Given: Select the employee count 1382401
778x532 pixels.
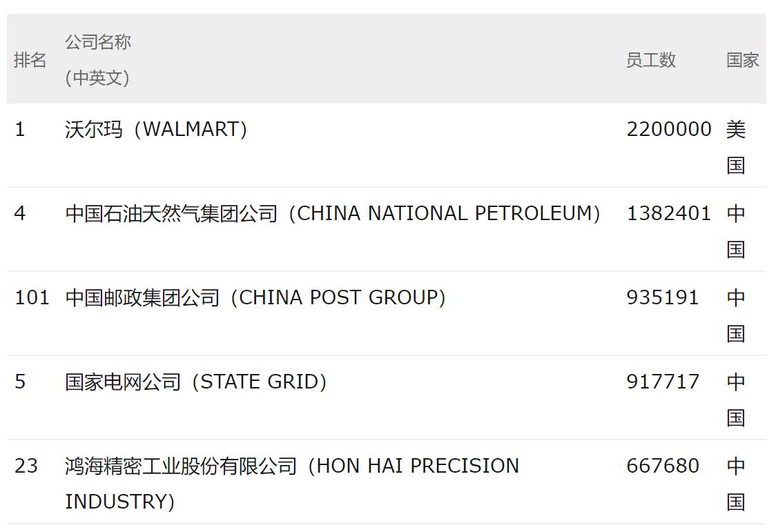Looking at the screenshot, I should 668,214.
